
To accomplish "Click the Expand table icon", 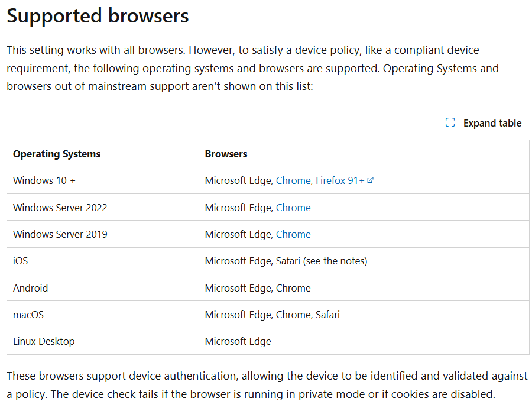I will click(x=450, y=122).
